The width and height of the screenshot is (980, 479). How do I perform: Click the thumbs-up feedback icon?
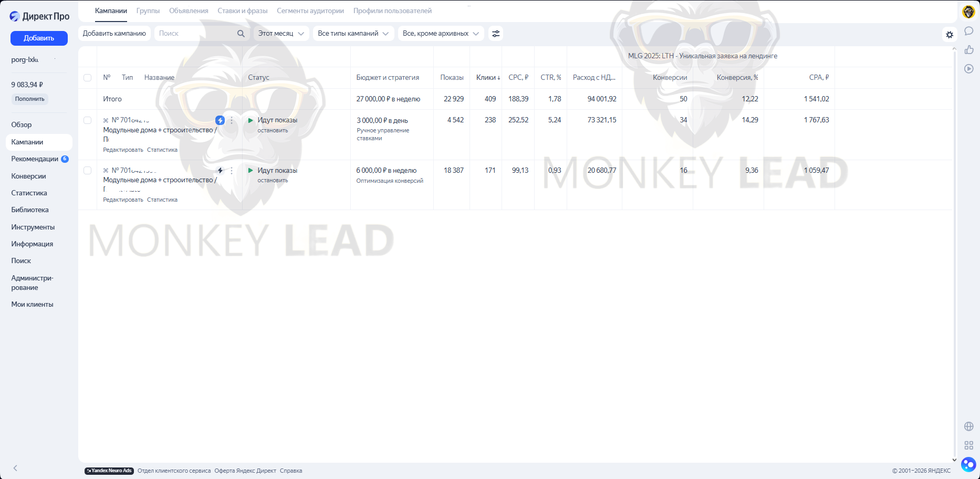pos(968,50)
